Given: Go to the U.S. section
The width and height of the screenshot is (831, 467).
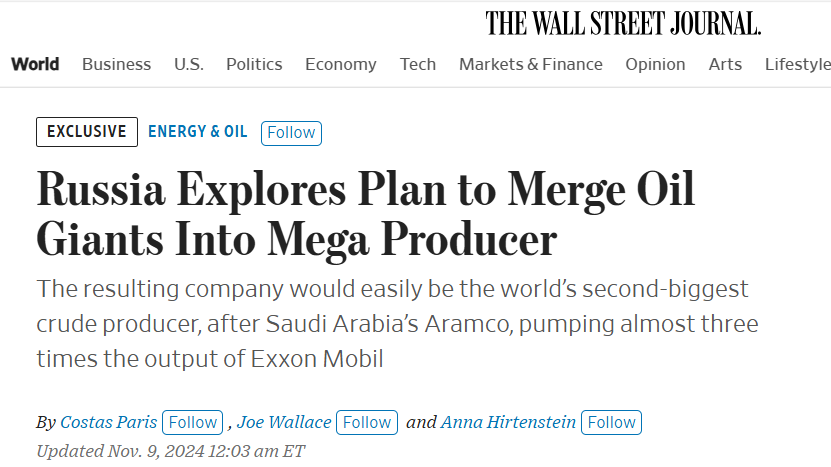Looking at the screenshot, I should (x=189, y=64).
